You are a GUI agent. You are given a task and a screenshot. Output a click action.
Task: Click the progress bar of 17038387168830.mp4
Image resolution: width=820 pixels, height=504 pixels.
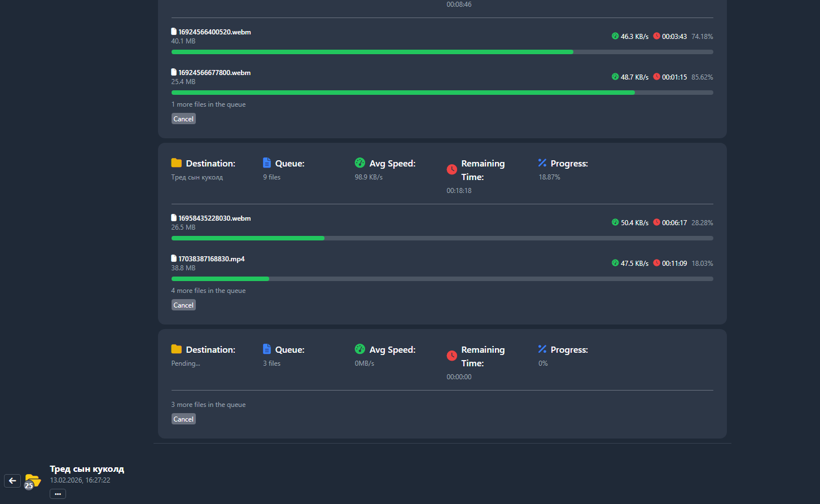442,279
